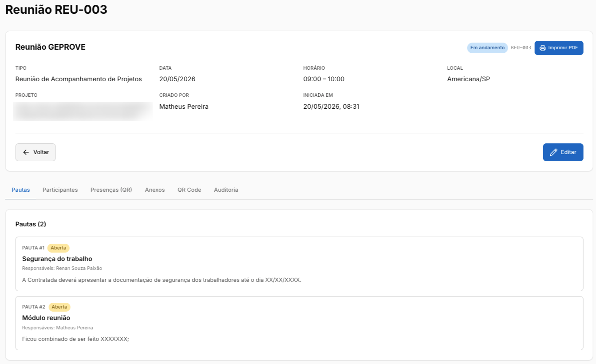Select the Módulo reunião agenda title
The width and height of the screenshot is (596, 364).
[x=46, y=318]
